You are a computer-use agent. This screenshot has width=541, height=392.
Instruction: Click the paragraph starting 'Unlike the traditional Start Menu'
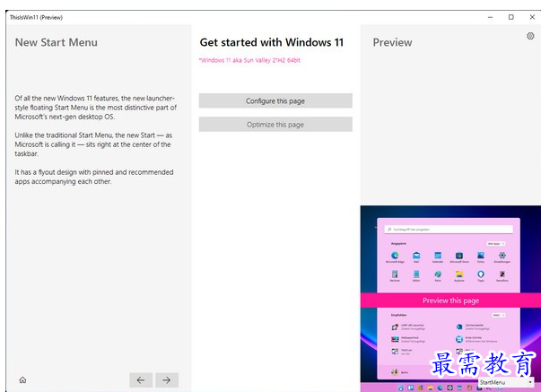[x=93, y=144]
